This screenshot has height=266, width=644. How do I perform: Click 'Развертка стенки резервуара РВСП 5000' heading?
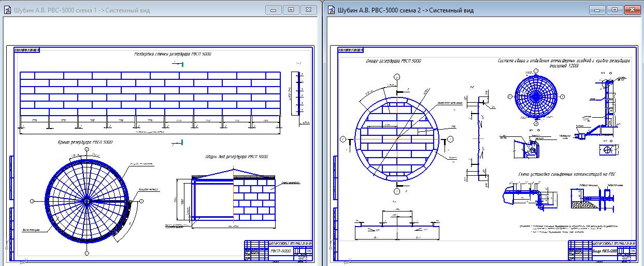click(x=173, y=54)
